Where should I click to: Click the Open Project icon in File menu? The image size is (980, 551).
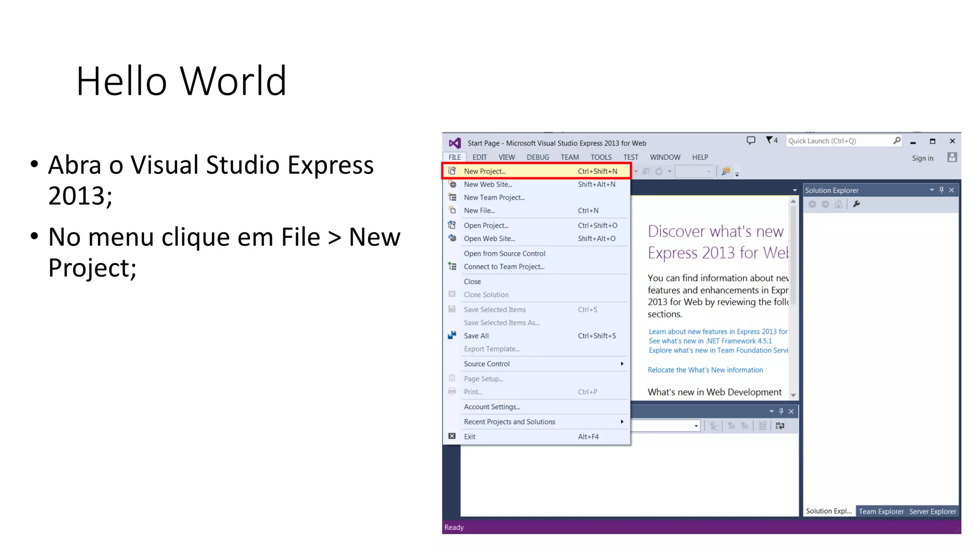(x=452, y=225)
